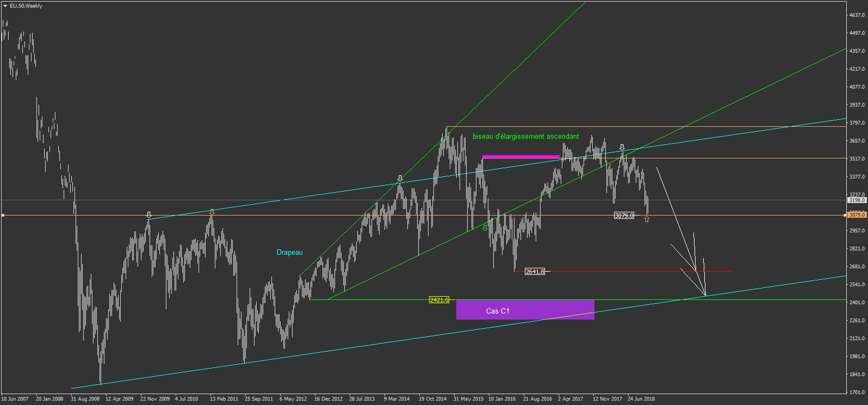Viewport: 868px width, 405px height.
Task: Select the down arrow above the 2009 peak
Action: tap(149, 215)
